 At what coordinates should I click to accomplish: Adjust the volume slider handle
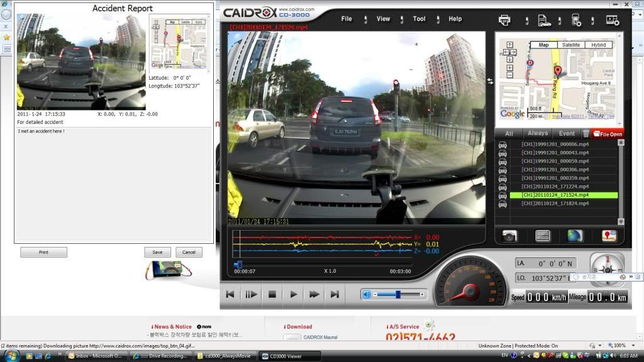click(x=397, y=294)
